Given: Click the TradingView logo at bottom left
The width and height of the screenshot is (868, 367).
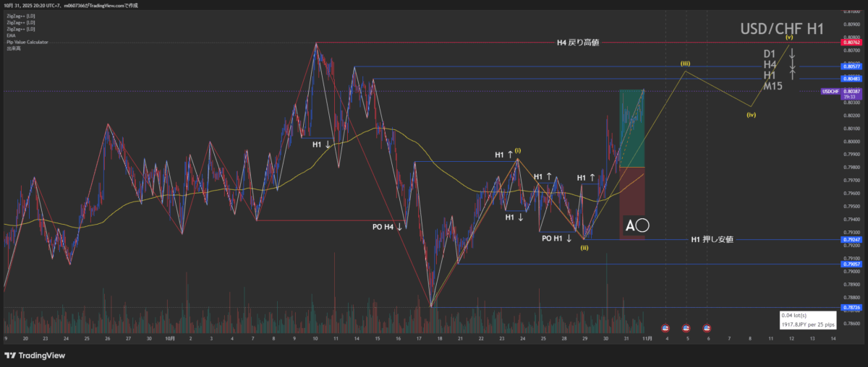Looking at the screenshot, I should (x=33, y=355).
